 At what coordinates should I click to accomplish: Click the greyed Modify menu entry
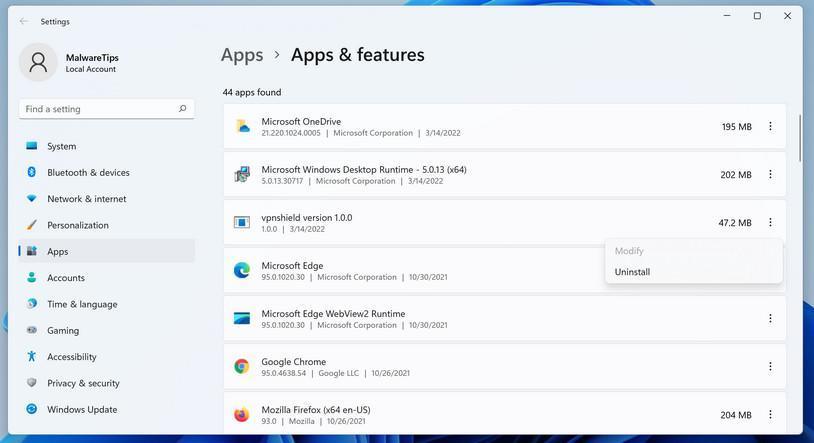click(x=694, y=251)
